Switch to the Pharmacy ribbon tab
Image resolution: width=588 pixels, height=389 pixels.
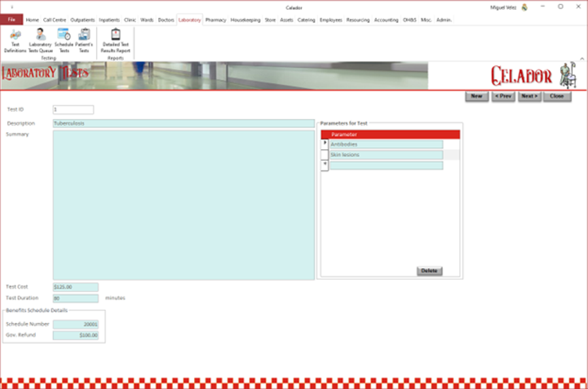214,20
